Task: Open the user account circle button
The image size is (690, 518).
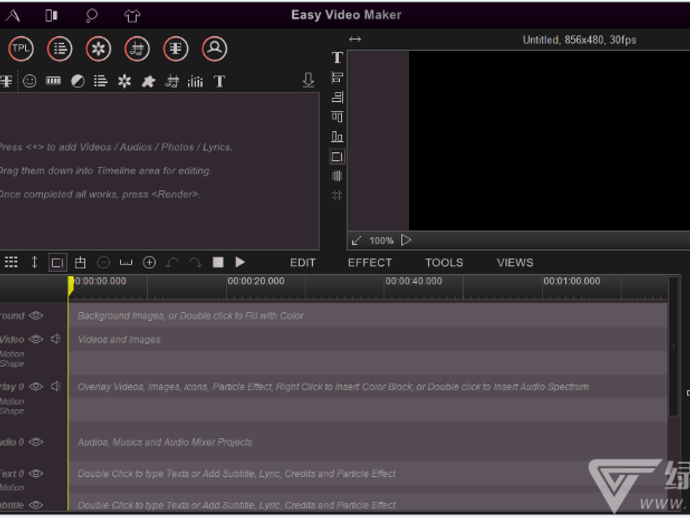Action: [x=214, y=48]
